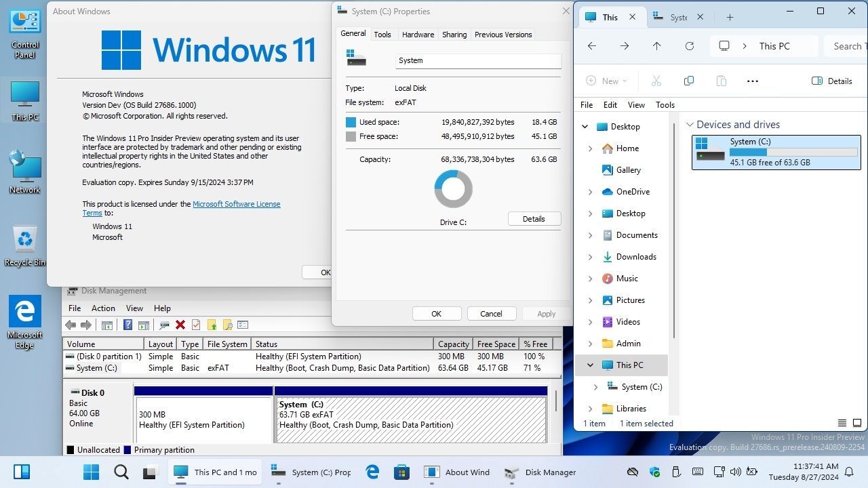Click OK in System (C:) Properties
Viewport: 868px width, 488px height.
click(x=437, y=314)
